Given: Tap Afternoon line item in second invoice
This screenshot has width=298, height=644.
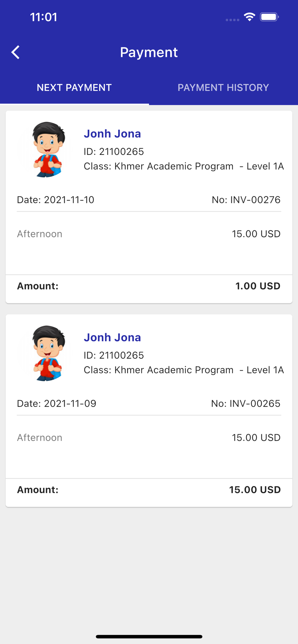Looking at the screenshot, I should [40, 438].
